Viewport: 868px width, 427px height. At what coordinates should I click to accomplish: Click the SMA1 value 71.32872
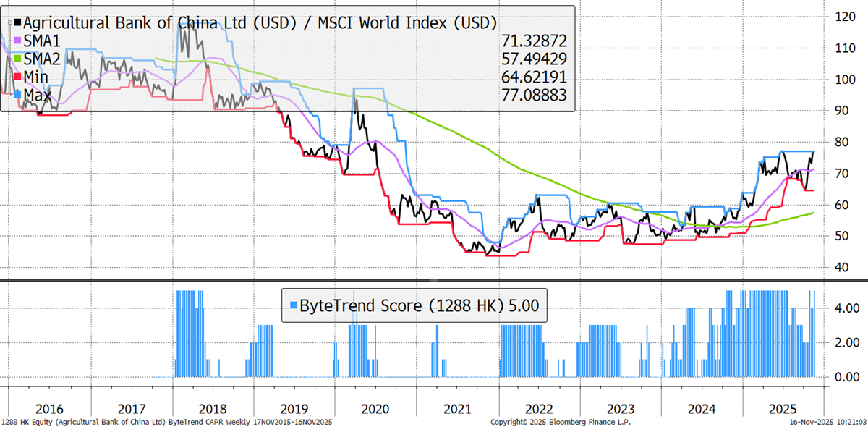(x=534, y=41)
